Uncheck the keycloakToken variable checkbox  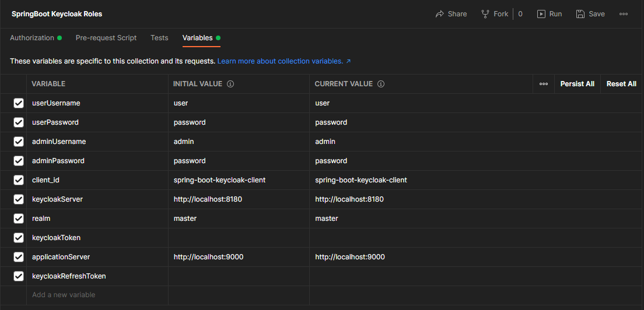[x=19, y=238]
